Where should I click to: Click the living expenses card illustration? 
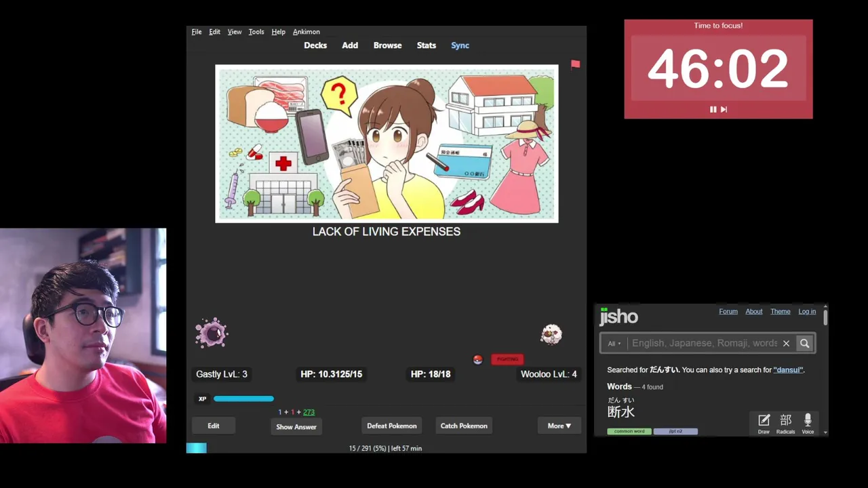(387, 144)
